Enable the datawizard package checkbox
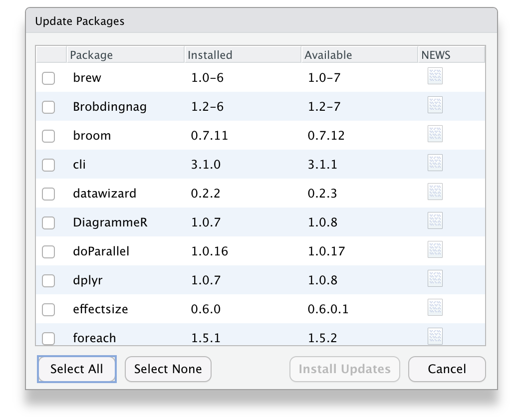This screenshot has height=420, width=522. pos(48,194)
